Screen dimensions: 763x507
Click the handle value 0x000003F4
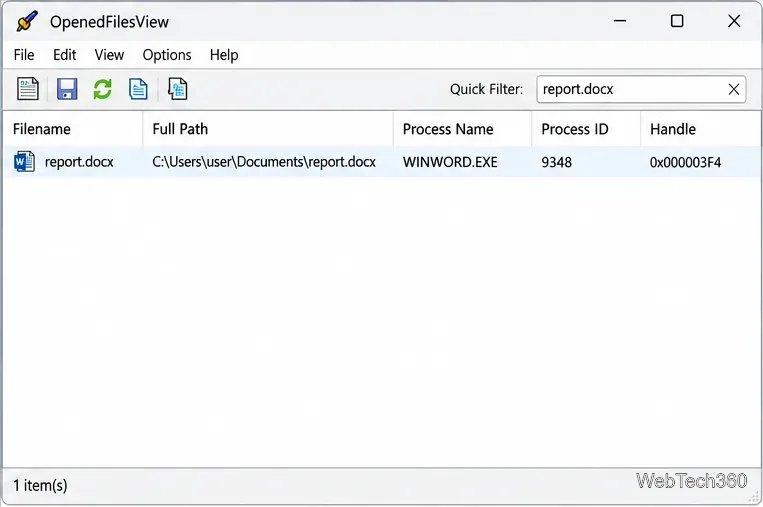click(685, 162)
